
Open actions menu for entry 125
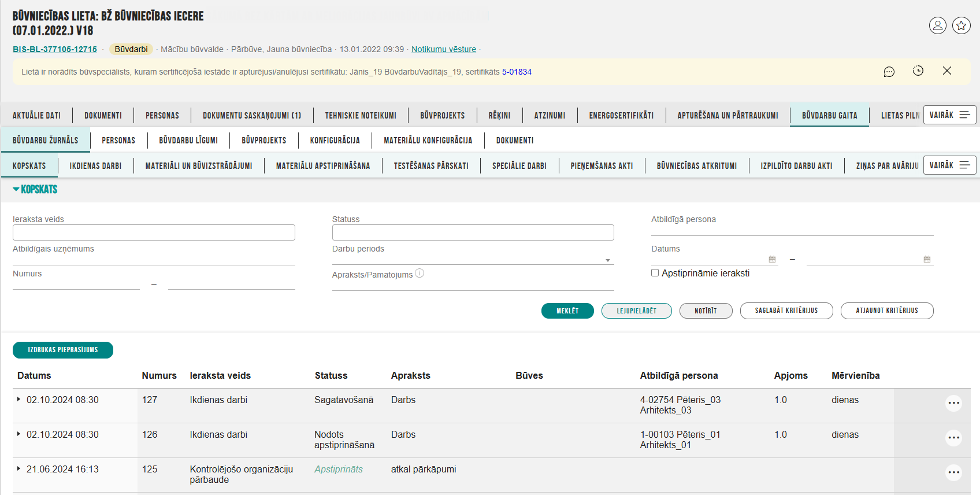tap(953, 472)
